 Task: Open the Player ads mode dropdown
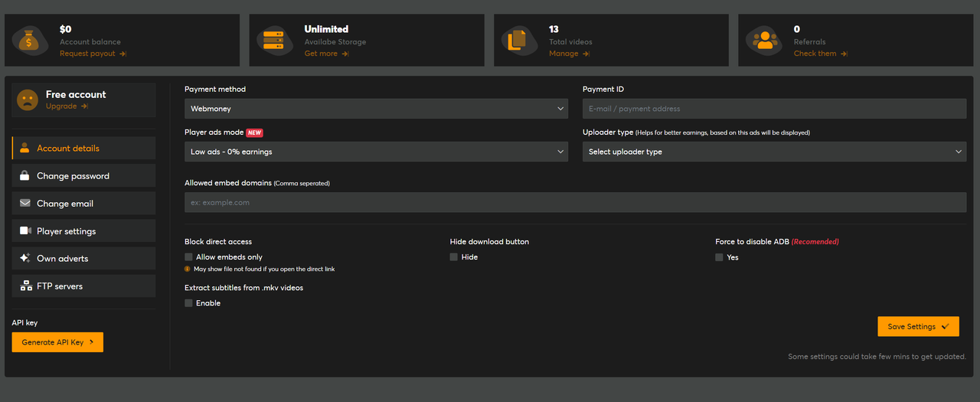point(376,152)
